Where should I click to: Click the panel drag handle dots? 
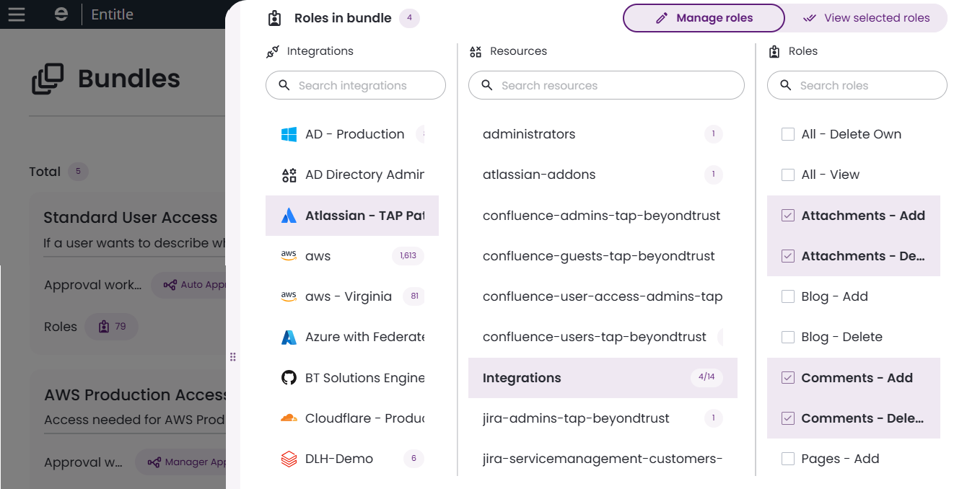click(233, 356)
